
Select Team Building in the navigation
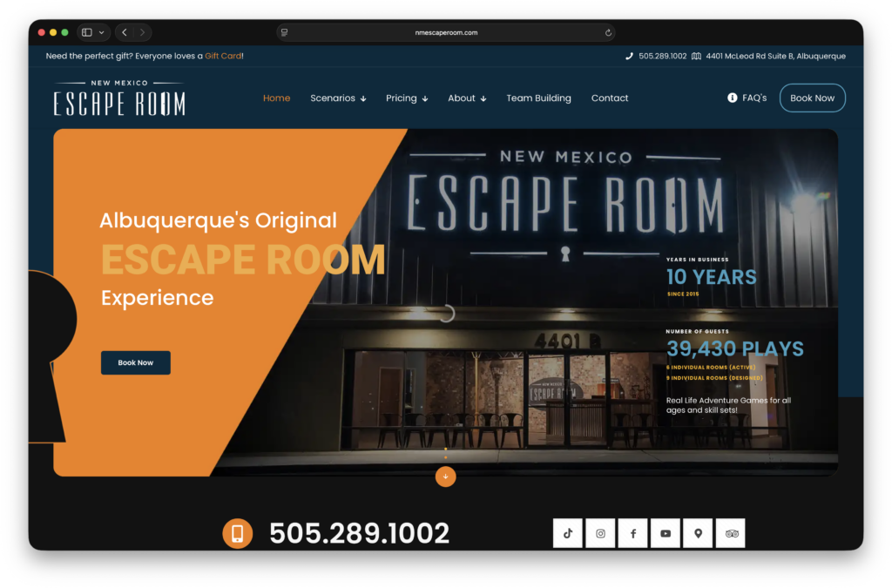click(538, 98)
